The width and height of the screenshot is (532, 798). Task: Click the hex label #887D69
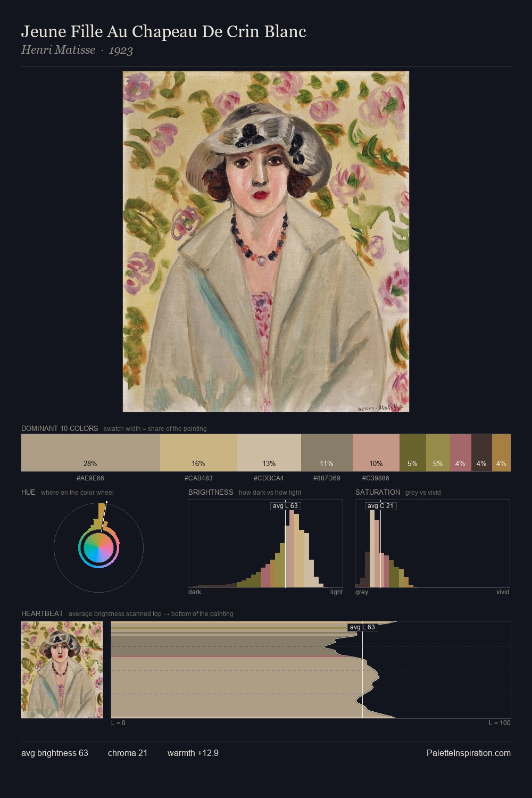coord(327,478)
